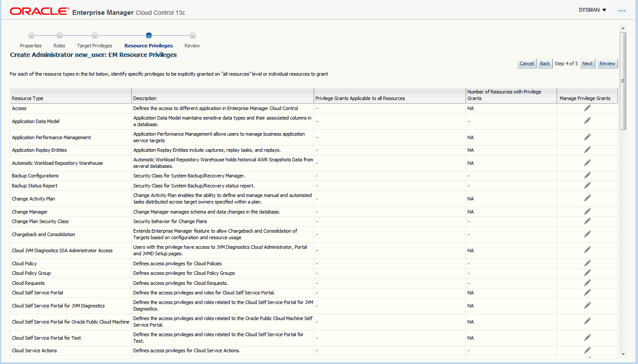Click pencil icon in Cloud Policy row
Image resolution: width=638 pixels, height=364 pixels.
pos(587,263)
